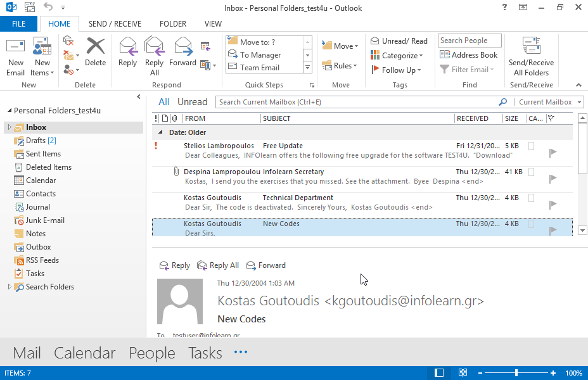Open the Junk E-mail folder
This screenshot has height=380, width=588.
pyautogui.click(x=44, y=220)
